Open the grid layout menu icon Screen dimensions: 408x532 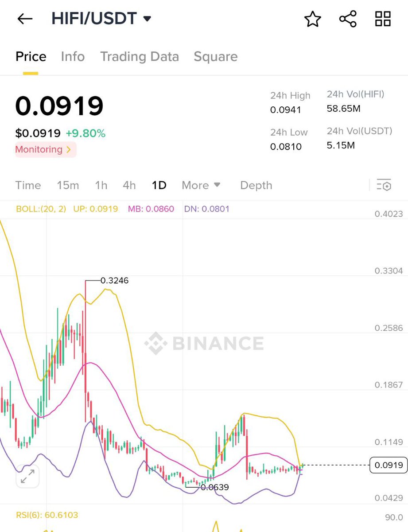[383, 19]
